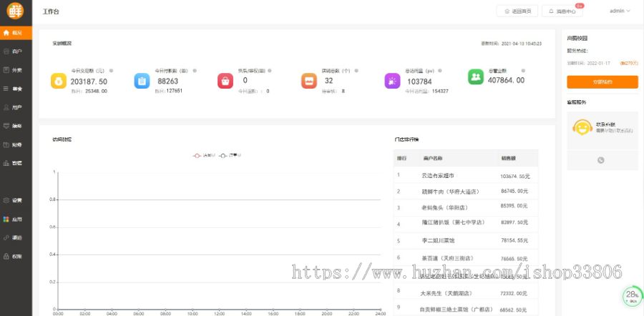Click the gray phone icon
Image resolution: width=644 pixels, height=316 pixels.
tap(601, 160)
